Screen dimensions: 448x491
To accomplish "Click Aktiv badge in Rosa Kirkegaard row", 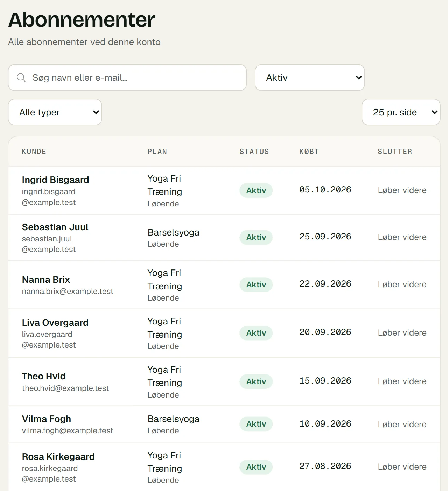I will click(256, 467).
